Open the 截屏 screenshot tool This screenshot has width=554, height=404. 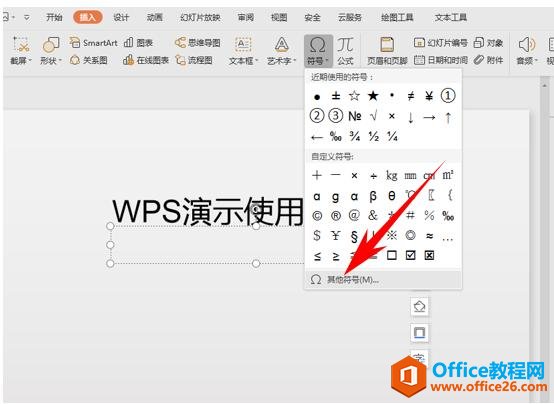20,51
